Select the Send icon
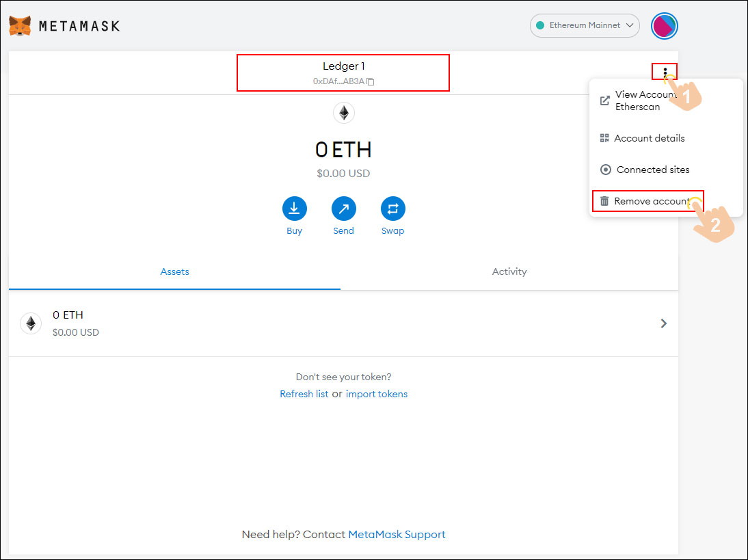The image size is (748, 560). [343, 208]
